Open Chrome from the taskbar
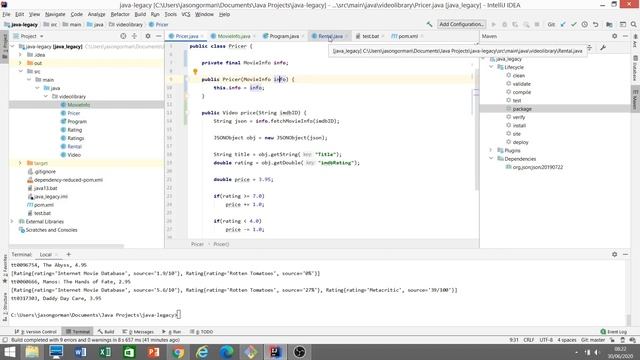 click(x=178, y=352)
